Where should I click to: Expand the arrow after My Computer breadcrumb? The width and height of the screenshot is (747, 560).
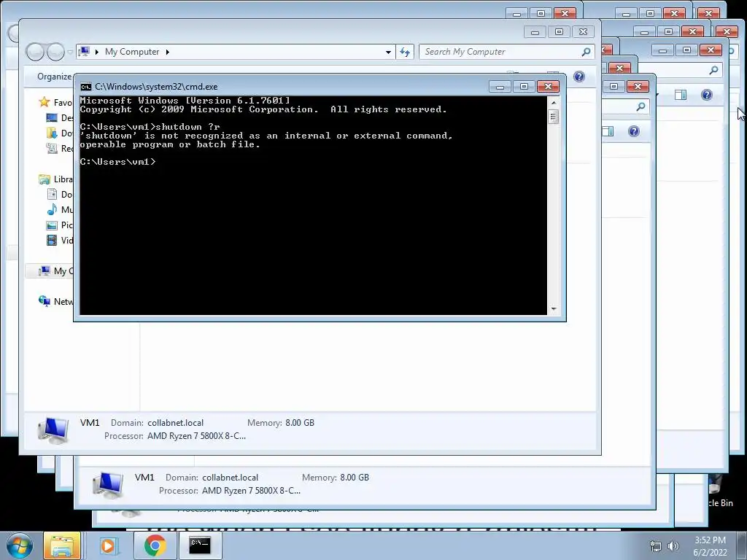point(168,52)
